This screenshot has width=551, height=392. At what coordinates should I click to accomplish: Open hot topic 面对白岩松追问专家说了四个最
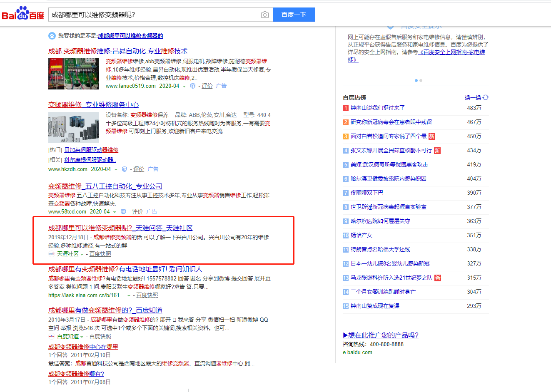tap(389, 136)
